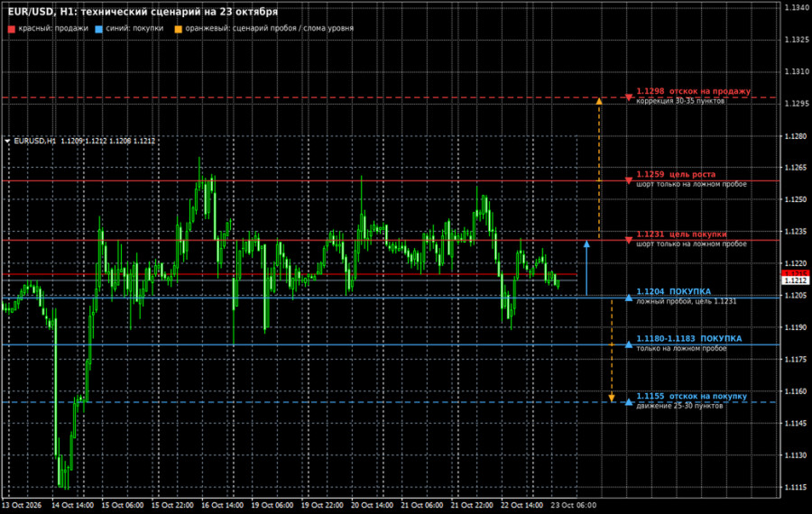Click the '15 Oct 06:00' time axis label

pos(123,505)
